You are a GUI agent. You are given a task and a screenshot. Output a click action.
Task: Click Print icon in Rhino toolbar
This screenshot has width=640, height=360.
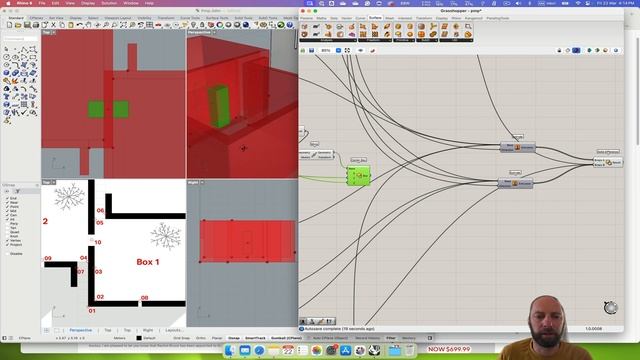(36, 25)
